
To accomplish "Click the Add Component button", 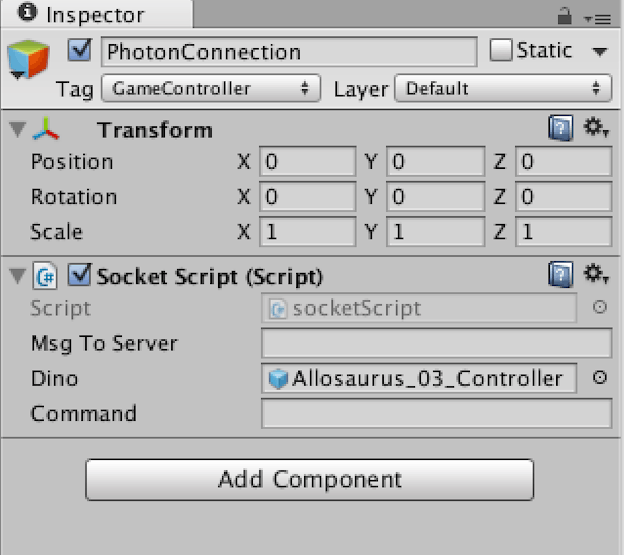I will click(x=310, y=479).
